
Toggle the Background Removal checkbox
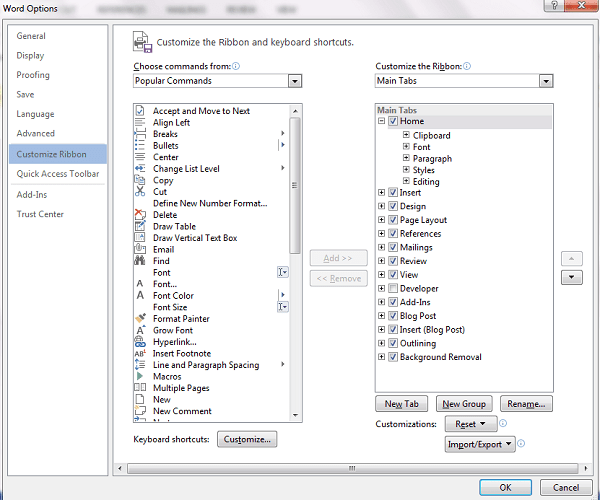pyautogui.click(x=393, y=357)
